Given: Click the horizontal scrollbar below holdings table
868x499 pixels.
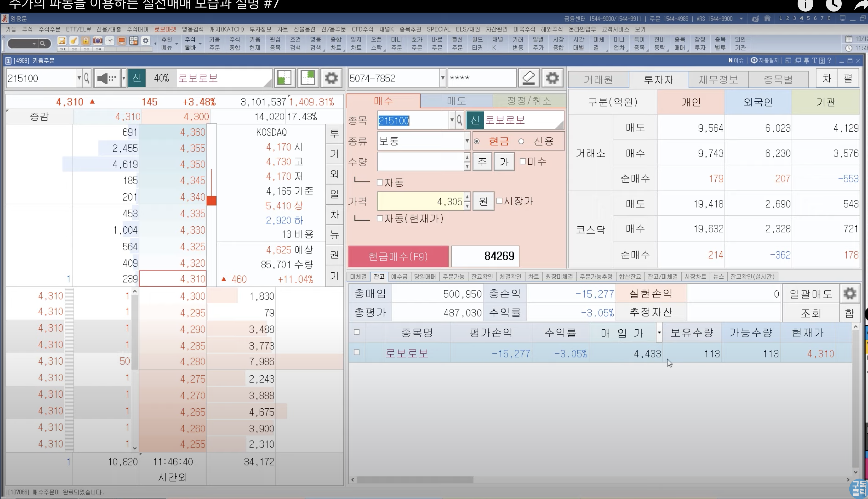Looking at the screenshot, I should coord(415,480).
